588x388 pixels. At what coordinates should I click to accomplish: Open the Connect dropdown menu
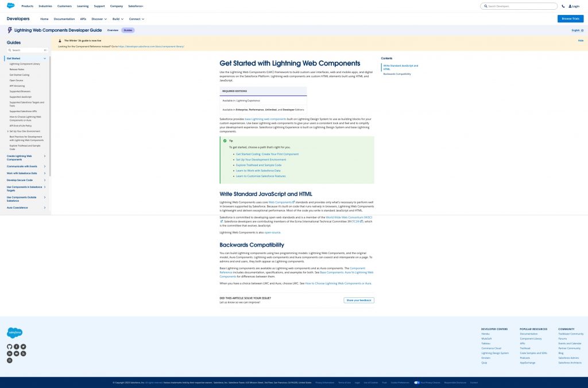tap(137, 19)
